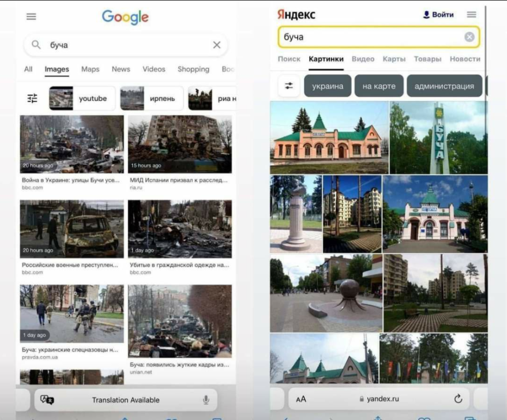
Task: Open Yandex image filters slider icon
Action: click(289, 86)
